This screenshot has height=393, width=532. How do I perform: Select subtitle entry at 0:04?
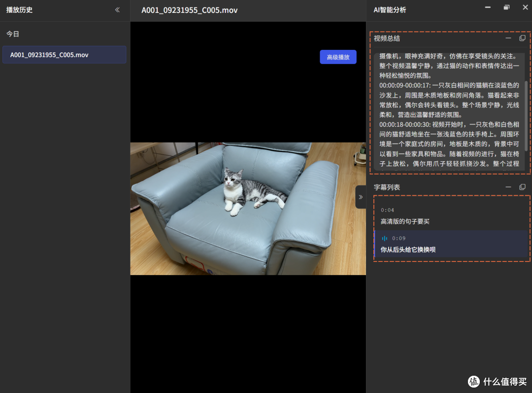451,215
